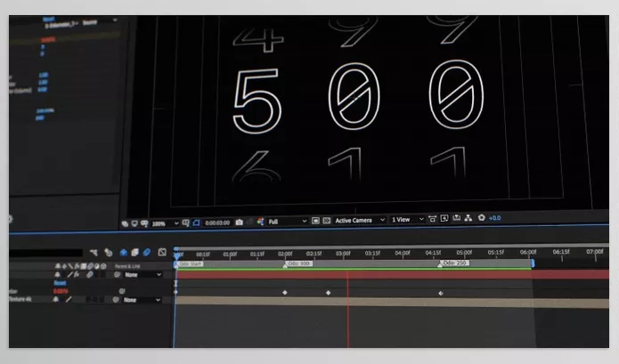Viewport: 619px width, 364px height.
Task: Click the grid and guide options icon
Action: click(186, 222)
